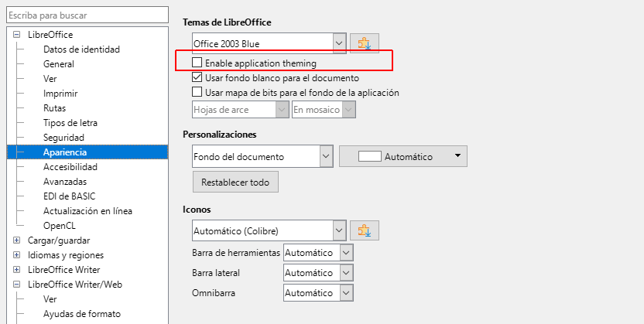The width and height of the screenshot is (644, 324).
Task: Select Tipos de letra in the tree
Action: point(70,123)
